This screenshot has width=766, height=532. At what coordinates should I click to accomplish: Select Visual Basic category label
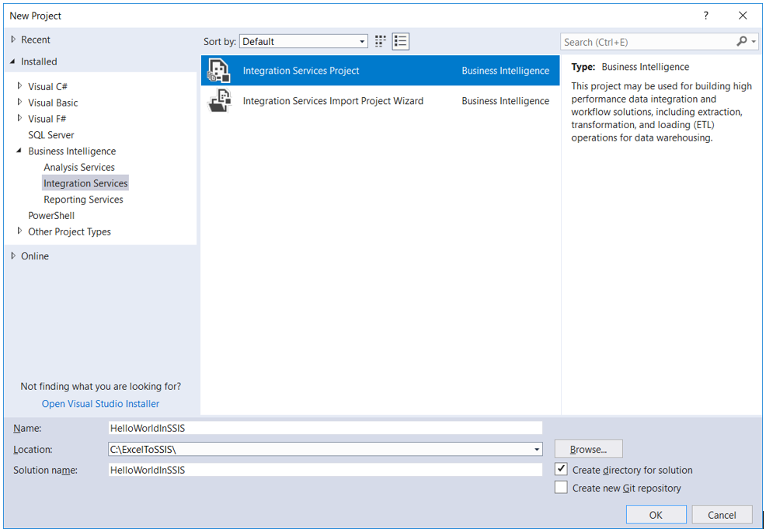(x=53, y=103)
